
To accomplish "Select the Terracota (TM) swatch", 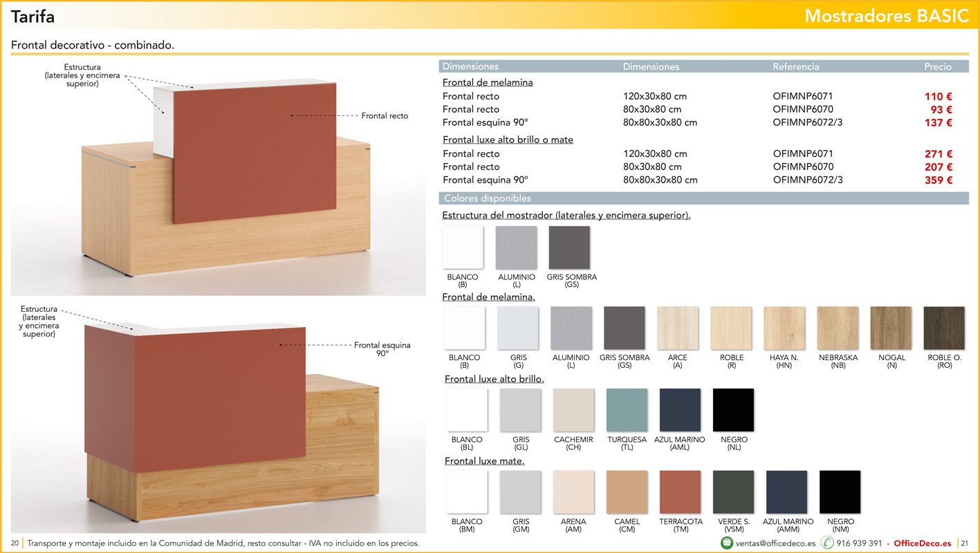I will click(x=680, y=492).
